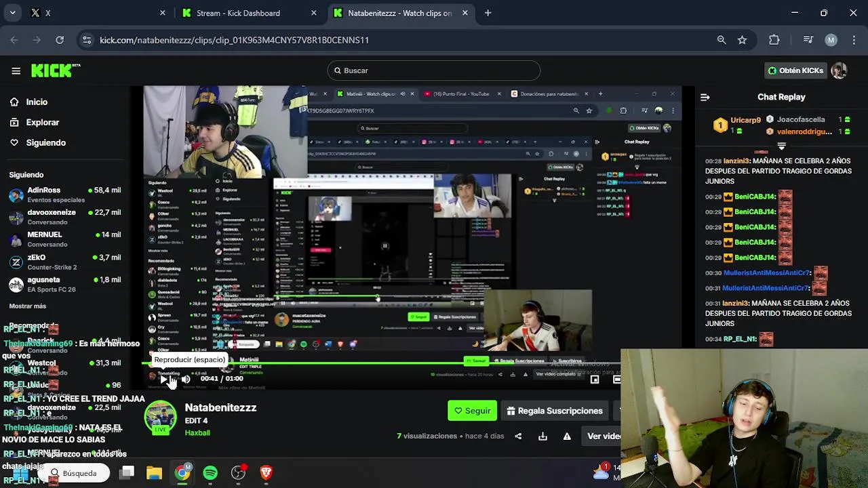Open the Haxball category link
Image resolution: width=868 pixels, height=488 pixels.
(x=197, y=432)
